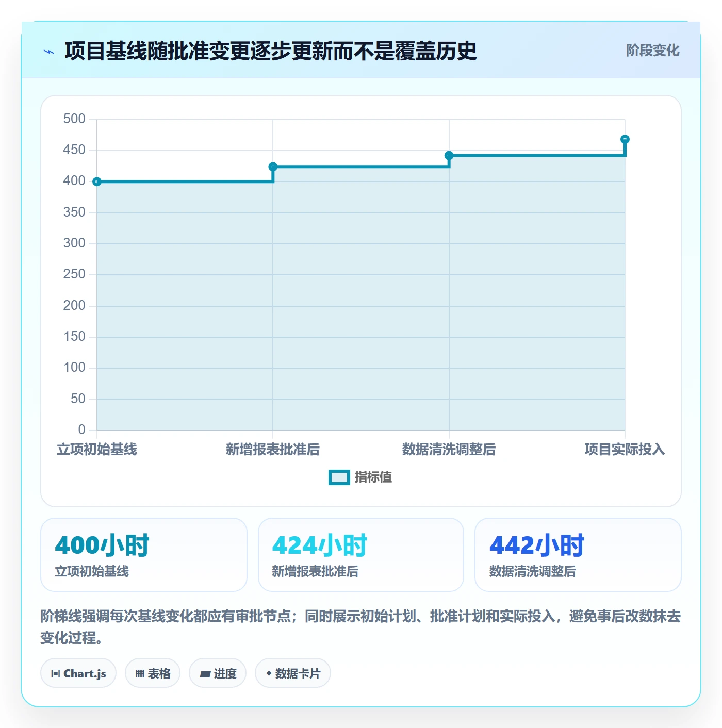Click the y-axis value 500
722x728 pixels.
74,119
